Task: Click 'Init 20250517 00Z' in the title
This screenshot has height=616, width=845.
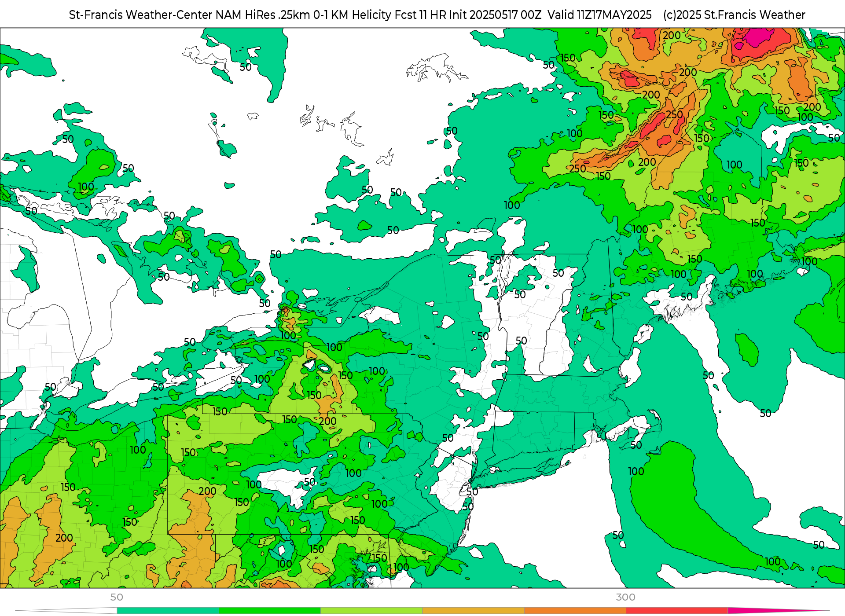Action: [x=495, y=15]
